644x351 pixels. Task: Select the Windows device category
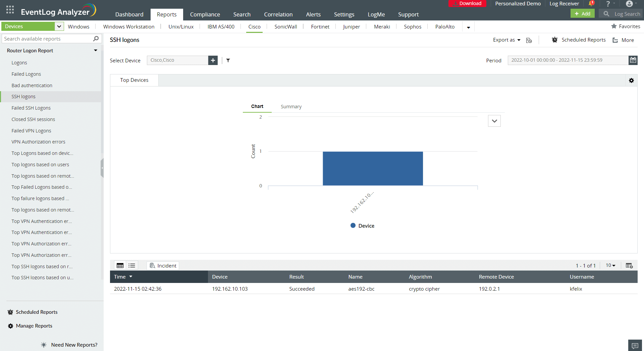coord(78,26)
